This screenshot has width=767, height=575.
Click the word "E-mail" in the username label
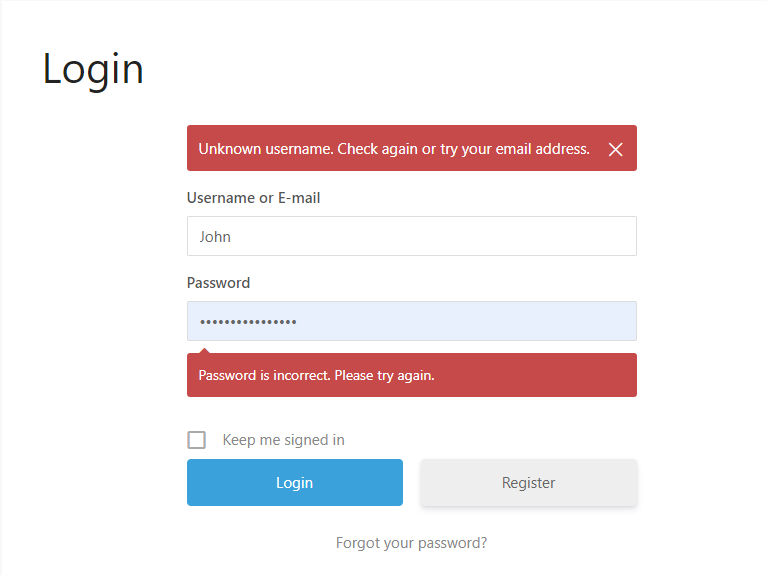pyautogui.click(x=299, y=198)
